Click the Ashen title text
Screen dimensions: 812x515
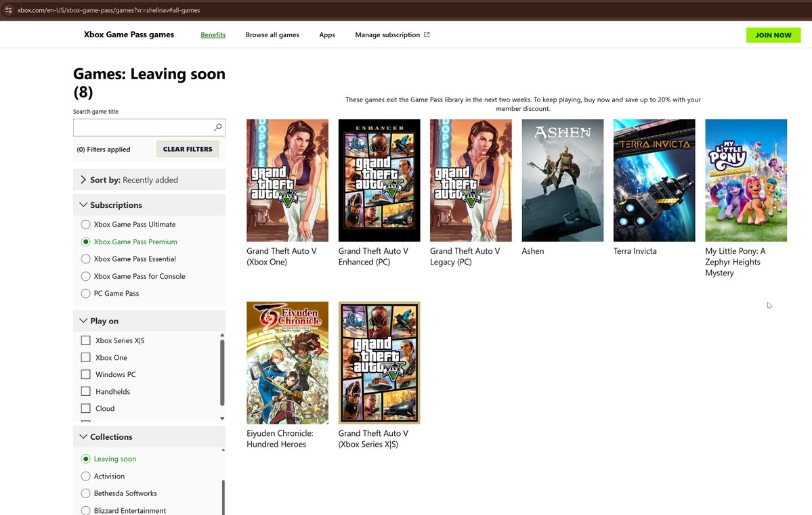[x=533, y=251]
